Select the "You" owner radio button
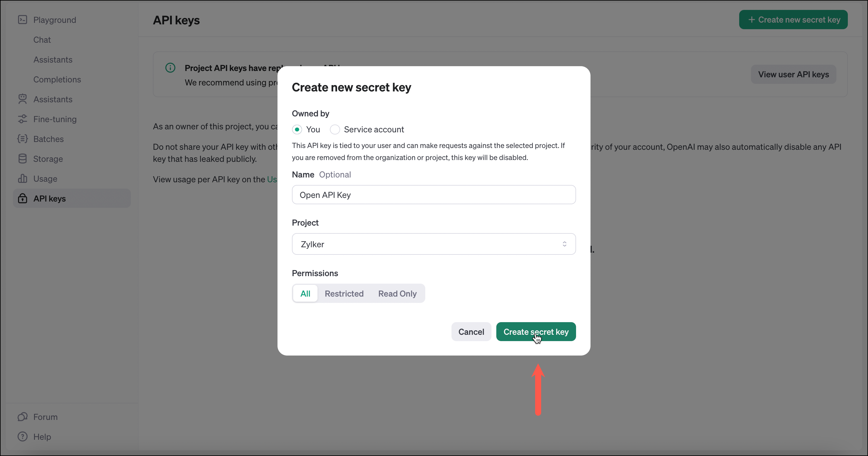 click(297, 129)
